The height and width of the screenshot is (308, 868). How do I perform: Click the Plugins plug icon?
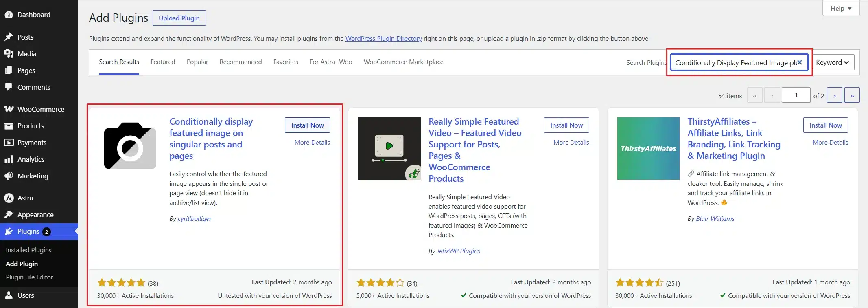pos(9,231)
